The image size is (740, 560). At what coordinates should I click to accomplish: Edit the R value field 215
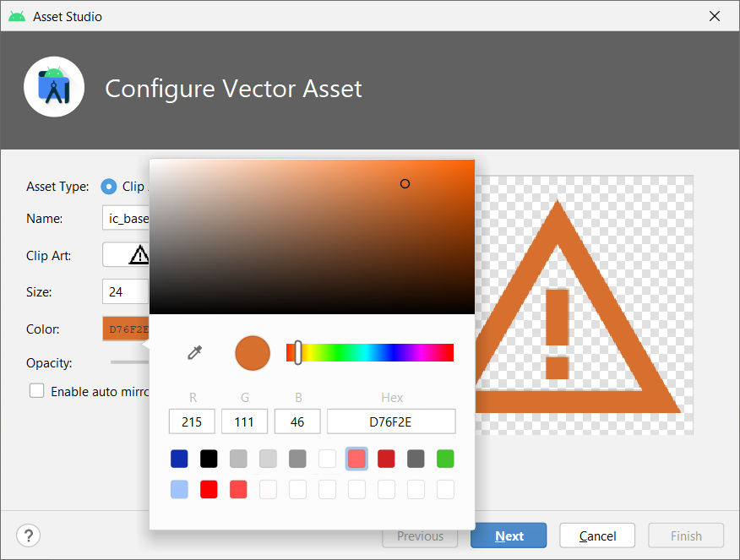(x=192, y=421)
